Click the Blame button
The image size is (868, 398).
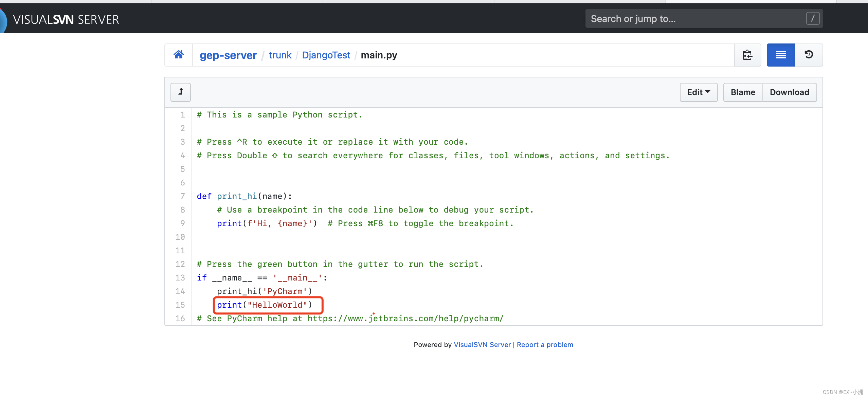pos(743,92)
